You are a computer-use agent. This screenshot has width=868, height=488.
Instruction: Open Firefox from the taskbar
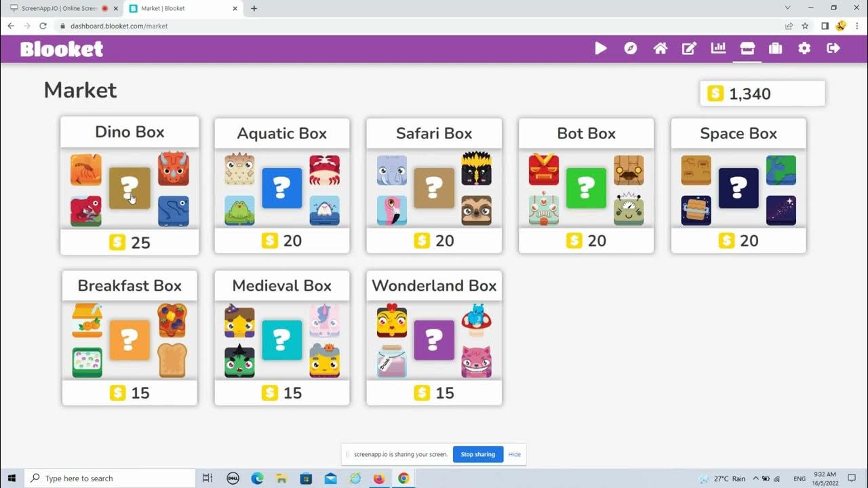[x=379, y=478]
